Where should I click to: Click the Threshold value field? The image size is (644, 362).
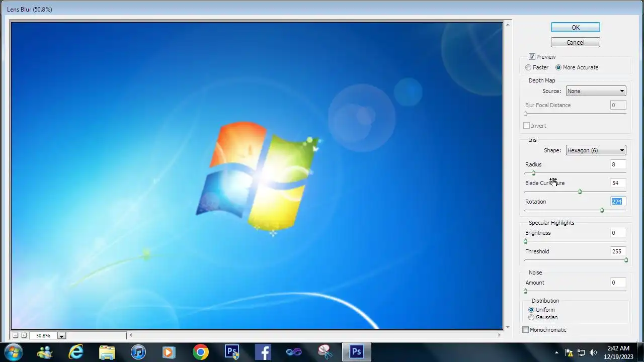[x=618, y=251]
